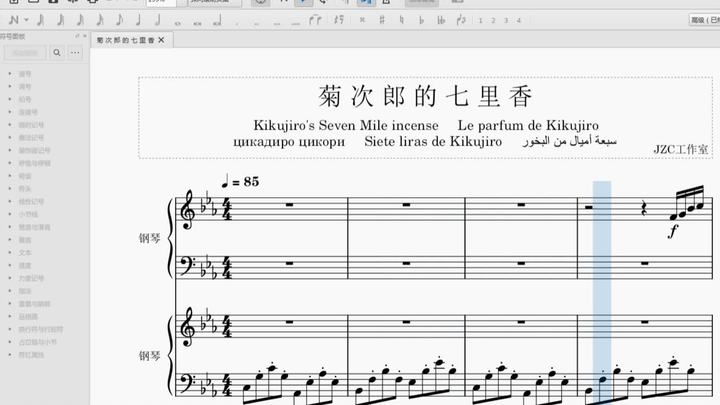Toggle note input mode (N) button
The width and height of the screenshot is (720, 405).
point(13,20)
